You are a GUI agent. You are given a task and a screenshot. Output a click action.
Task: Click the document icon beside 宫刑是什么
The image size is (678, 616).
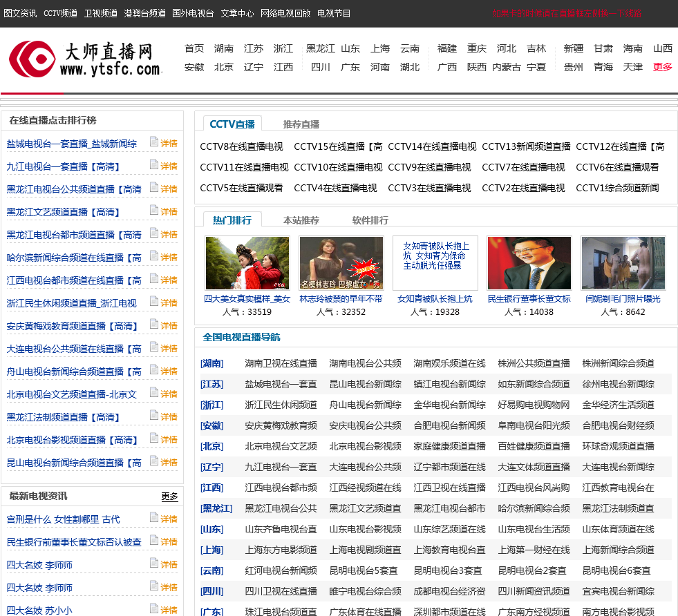click(154, 517)
